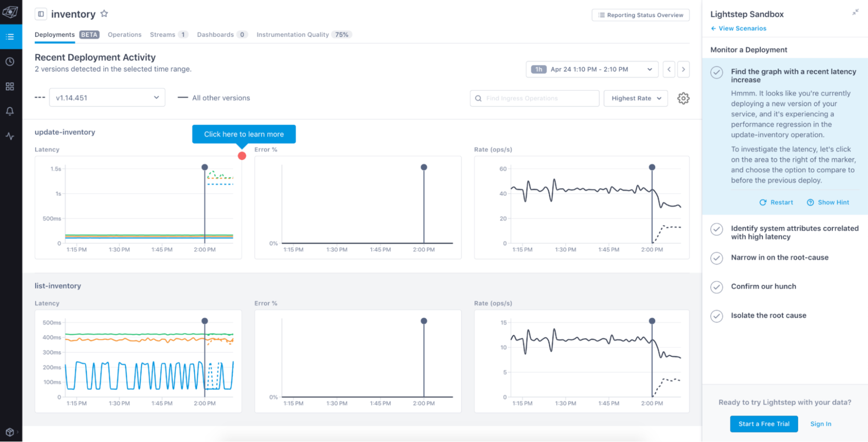Follow the View Scenarios link
This screenshot has width=868, height=442.
[738, 28]
